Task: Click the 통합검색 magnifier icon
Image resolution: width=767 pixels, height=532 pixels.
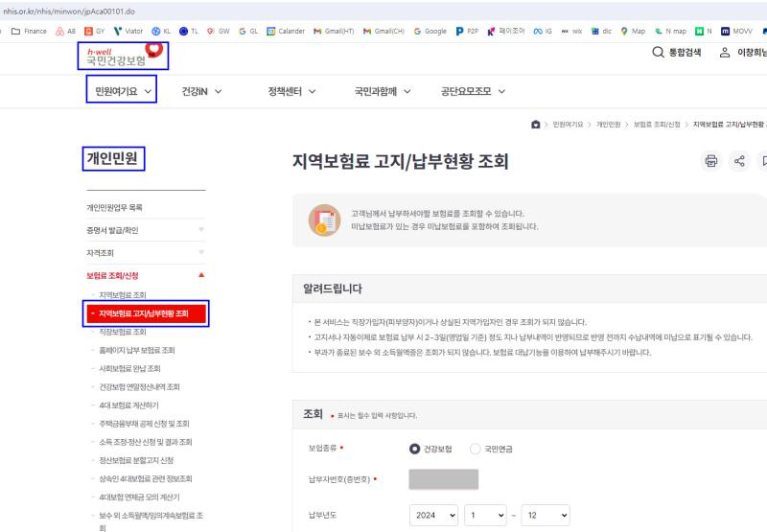Action: click(x=658, y=52)
